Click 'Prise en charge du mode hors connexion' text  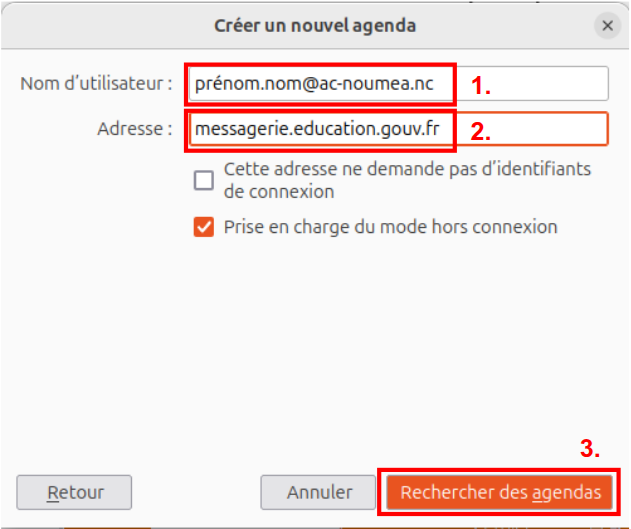[x=390, y=227]
